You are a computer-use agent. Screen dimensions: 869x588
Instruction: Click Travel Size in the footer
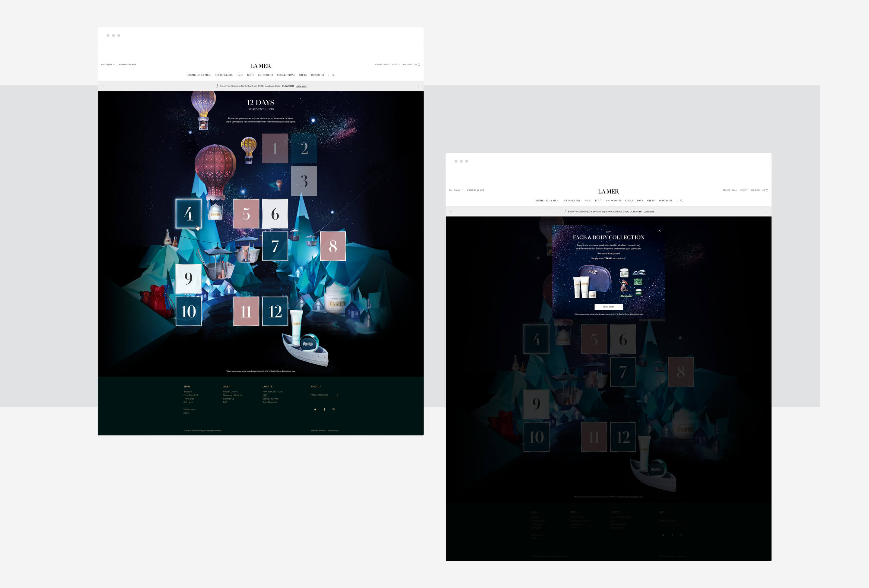point(189,399)
